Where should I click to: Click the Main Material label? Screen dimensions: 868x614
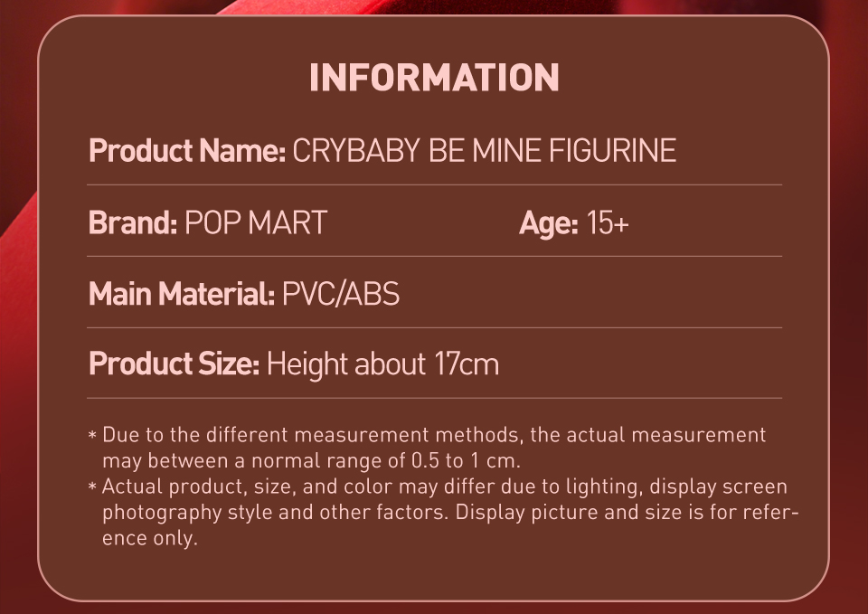click(182, 293)
